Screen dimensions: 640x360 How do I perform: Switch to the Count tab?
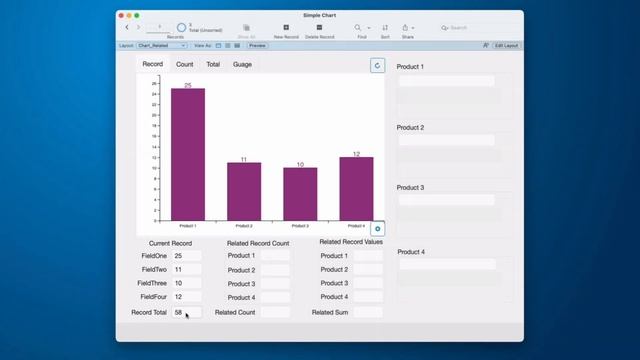click(x=184, y=64)
